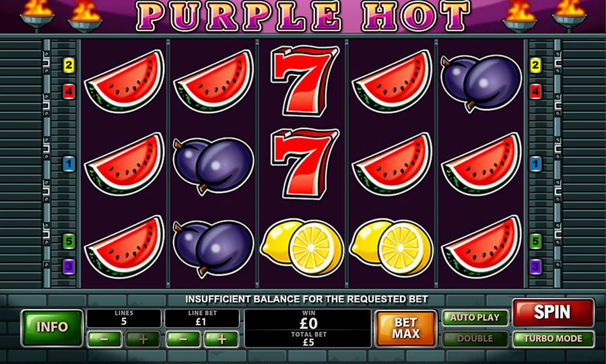Select green payline 5 marker on left
The width and height of the screenshot is (606, 364).
69,242
